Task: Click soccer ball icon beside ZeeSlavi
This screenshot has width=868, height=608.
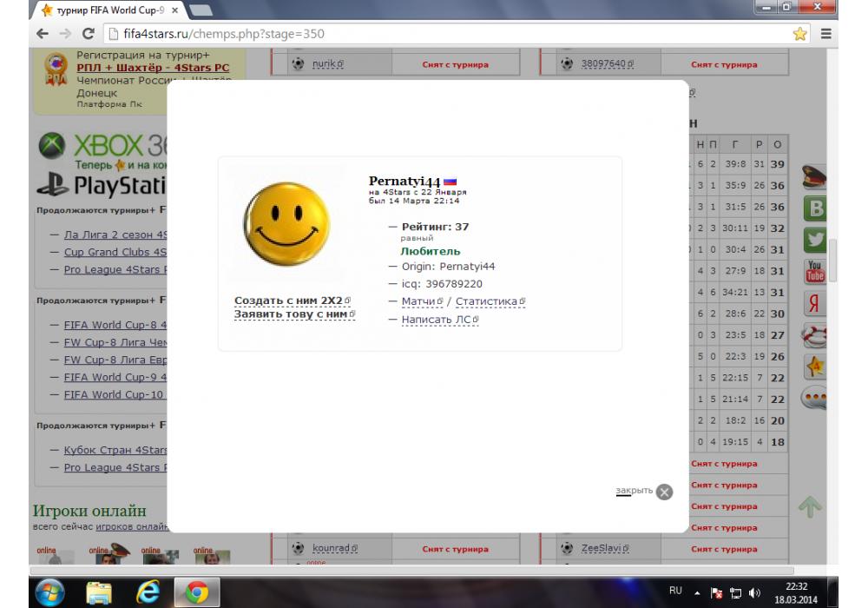Action: coord(567,548)
